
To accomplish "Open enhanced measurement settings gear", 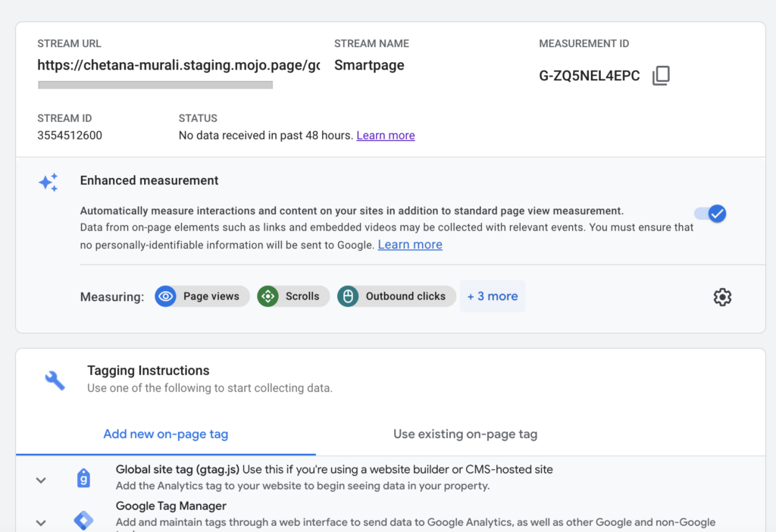I will (x=722, y=297).
